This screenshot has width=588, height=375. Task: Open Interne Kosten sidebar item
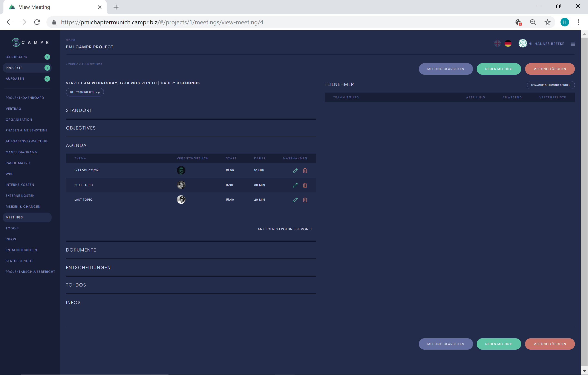pos(20,185)
